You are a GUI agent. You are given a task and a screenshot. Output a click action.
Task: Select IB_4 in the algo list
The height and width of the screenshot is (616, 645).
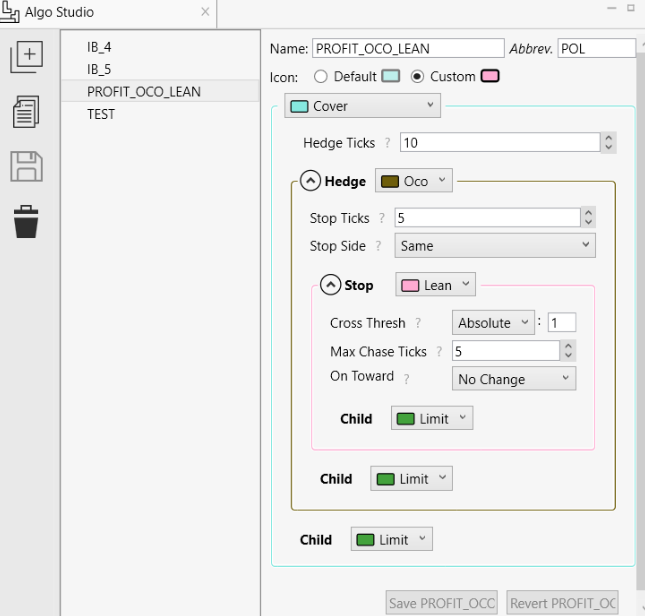pyautogui.click(x=100, y=46)
